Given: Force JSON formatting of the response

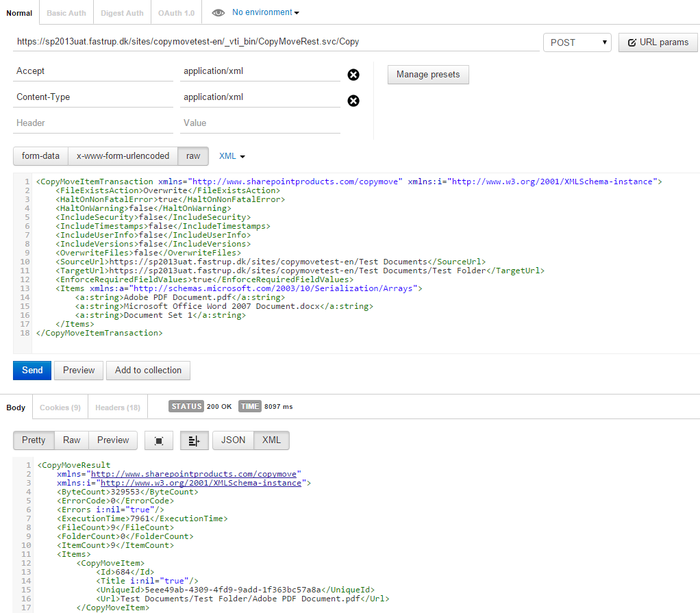Looking at the screenshot, I should click(232, 440).
